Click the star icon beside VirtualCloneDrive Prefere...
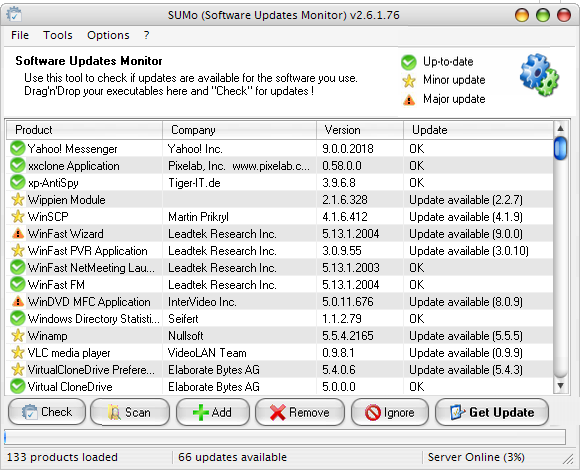This screenshot has height=470, width=580. [17, 369]
